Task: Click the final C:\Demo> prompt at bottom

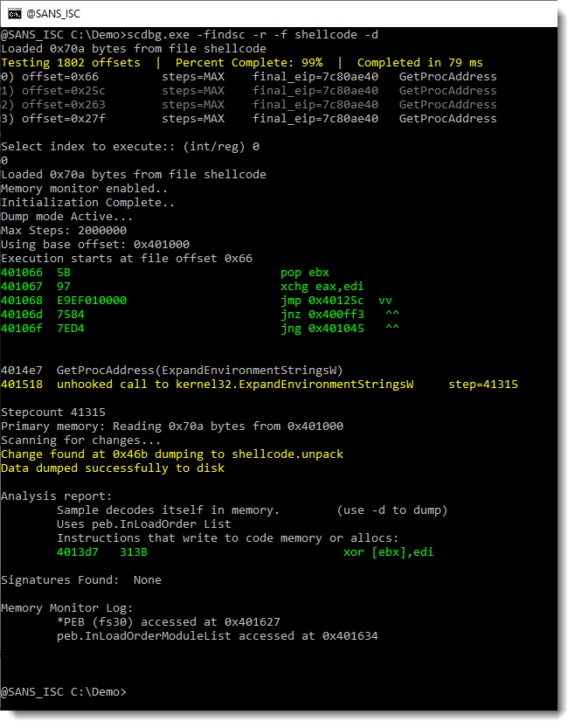Action: click(63, 692)
